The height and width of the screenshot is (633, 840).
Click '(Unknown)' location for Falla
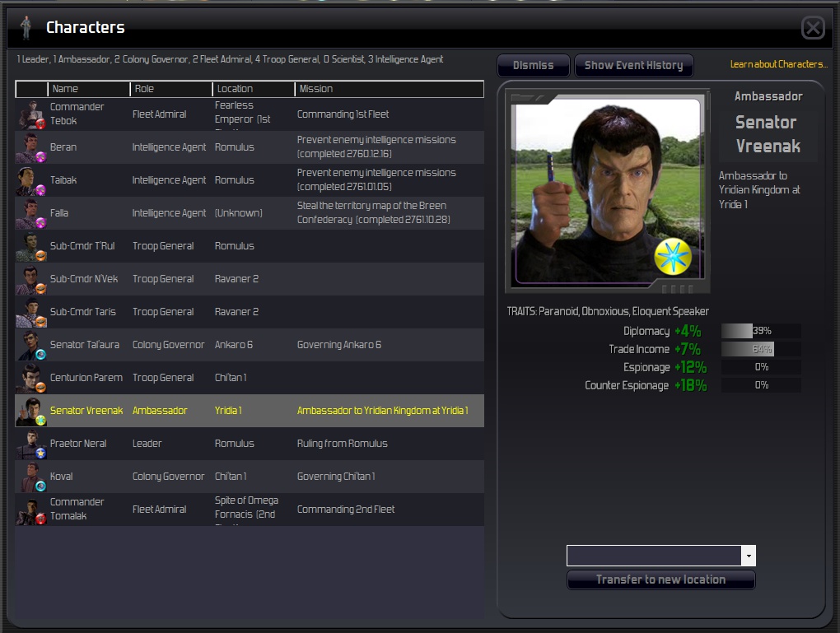point(238,213)
